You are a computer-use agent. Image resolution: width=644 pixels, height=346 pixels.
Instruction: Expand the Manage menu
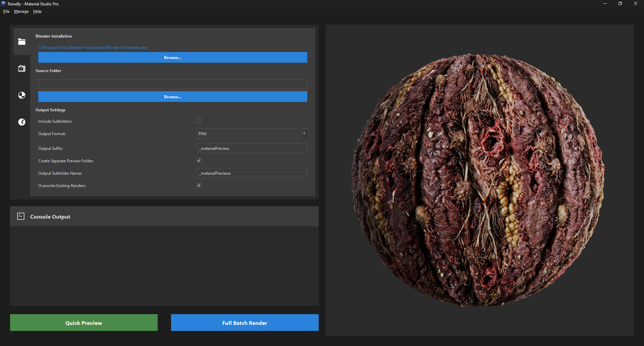(21, 11)
